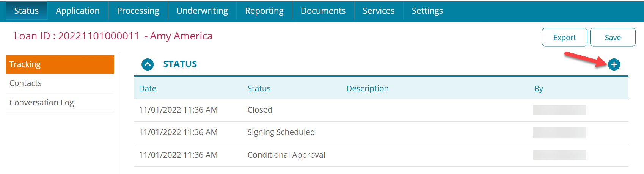The image size is (644, 174).
Task: Select the Documents tab
Action: tap(323, 11)
